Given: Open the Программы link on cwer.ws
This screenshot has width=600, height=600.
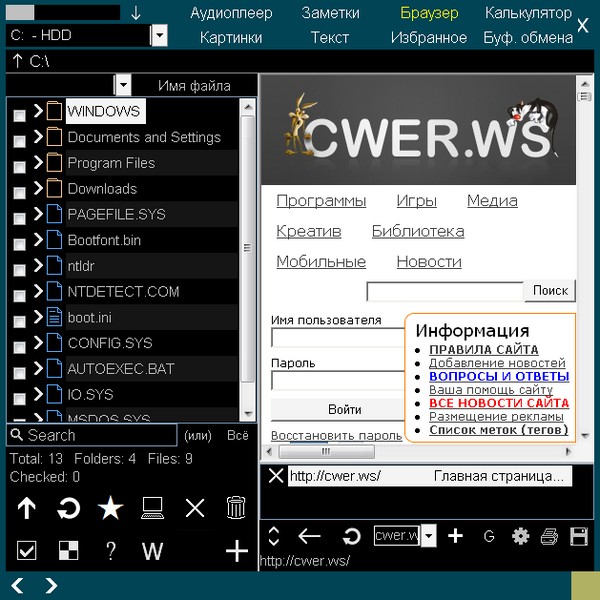Looking at the screenshot, I should coord(321,201).
